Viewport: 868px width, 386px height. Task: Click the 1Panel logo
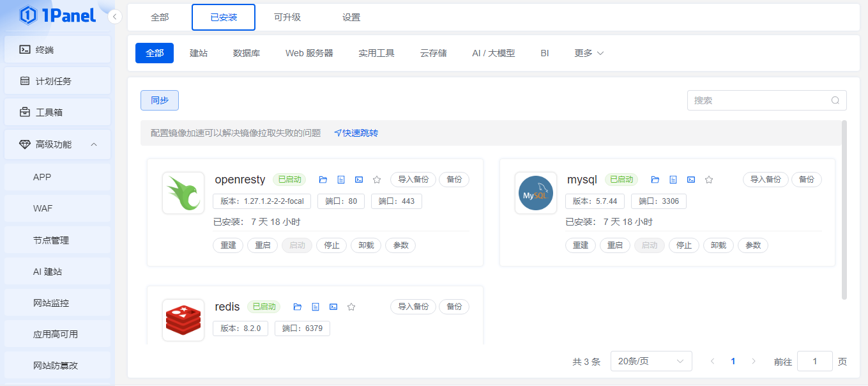pos(57,15)
